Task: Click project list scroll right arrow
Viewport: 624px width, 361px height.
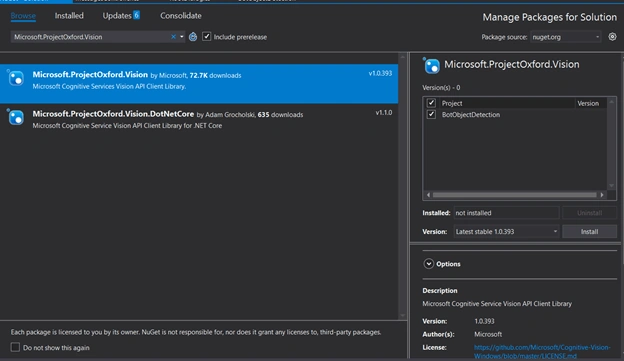Action: (602, 195)
